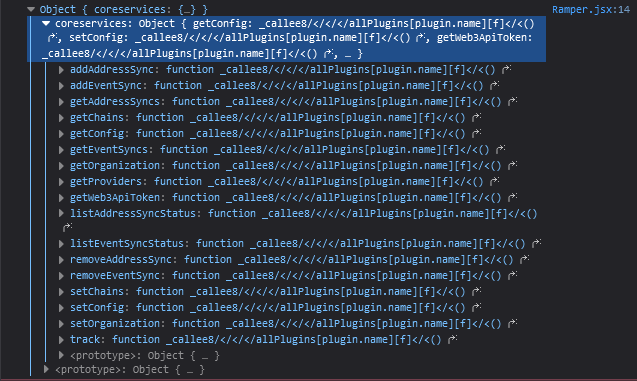Jump to setConfig function definition icon
Viewport: 637px width, 381px height.
[476, 307]
